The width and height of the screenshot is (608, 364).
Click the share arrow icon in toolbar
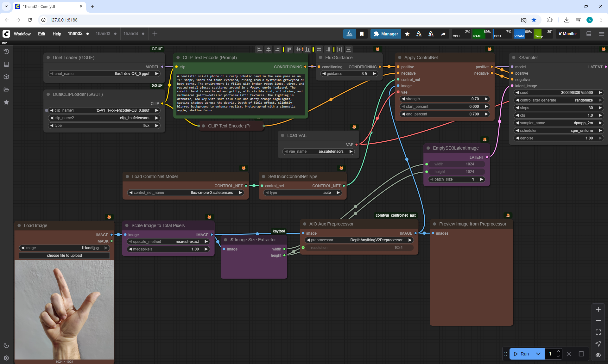click(443, 34)
